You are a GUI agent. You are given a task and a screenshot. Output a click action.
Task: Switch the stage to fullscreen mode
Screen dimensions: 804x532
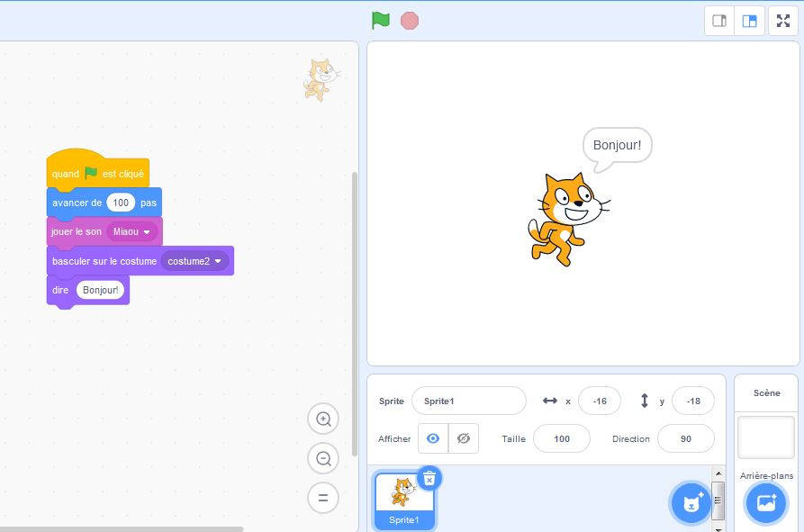coord(783,20)
